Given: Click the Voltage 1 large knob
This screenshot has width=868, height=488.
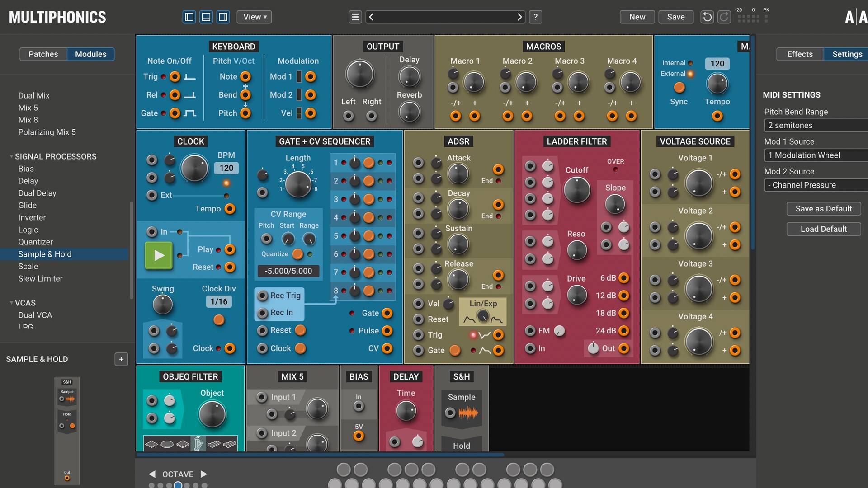Looking at the screenshot, I should [699, 183].
